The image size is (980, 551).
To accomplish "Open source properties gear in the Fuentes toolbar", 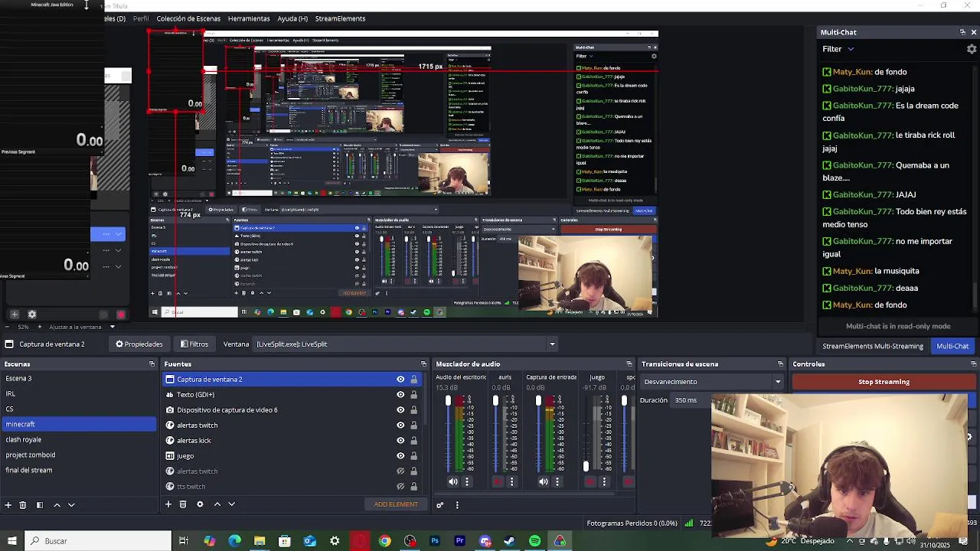I will click(x=200, y=504).
